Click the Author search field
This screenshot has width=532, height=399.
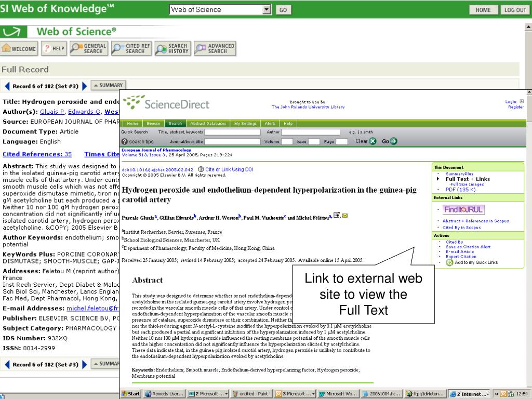pyautogui.click(x=311, y=132)
